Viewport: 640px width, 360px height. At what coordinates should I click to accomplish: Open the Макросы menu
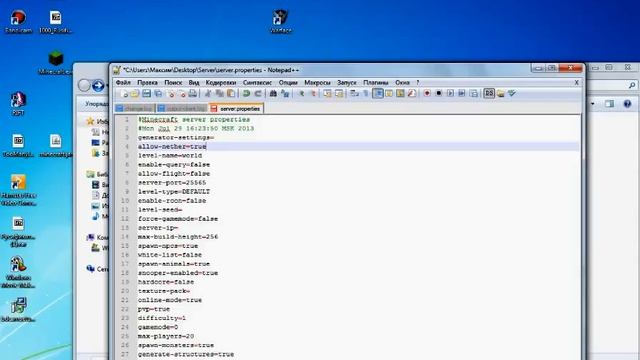317,82
